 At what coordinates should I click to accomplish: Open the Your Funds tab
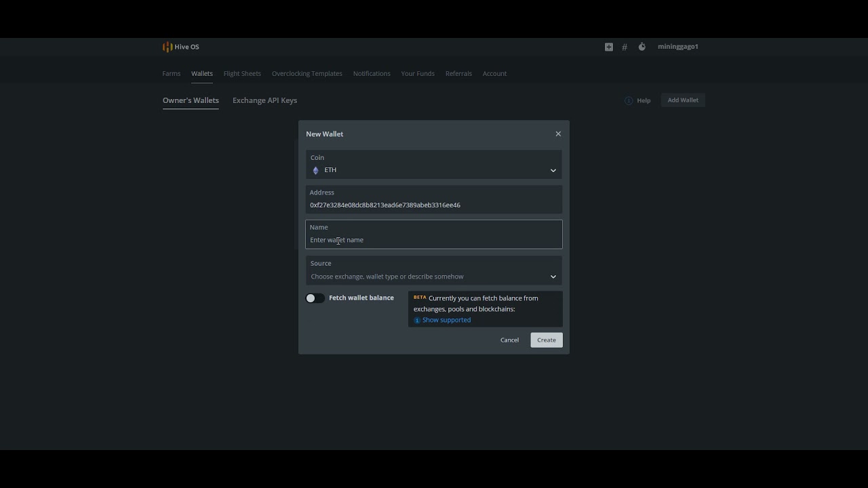click(418, 73)
